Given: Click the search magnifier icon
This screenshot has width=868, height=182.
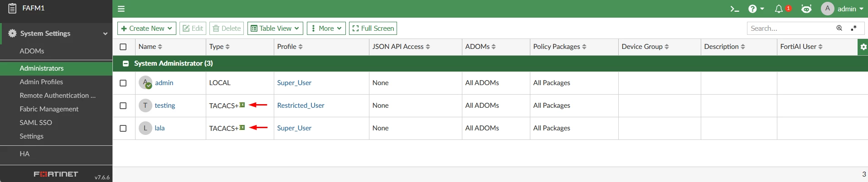Looking at the screenshot, I should tap(839, 28).
